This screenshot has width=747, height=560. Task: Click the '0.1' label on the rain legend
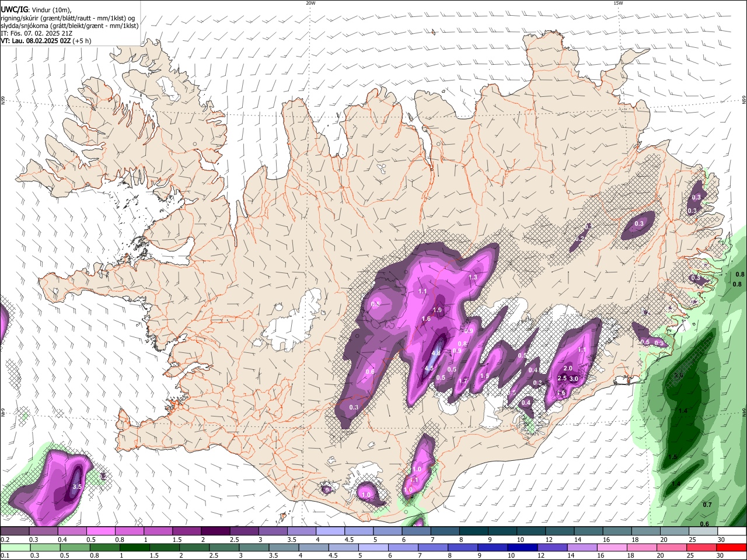pyautogui.click(x=5, y=555)
